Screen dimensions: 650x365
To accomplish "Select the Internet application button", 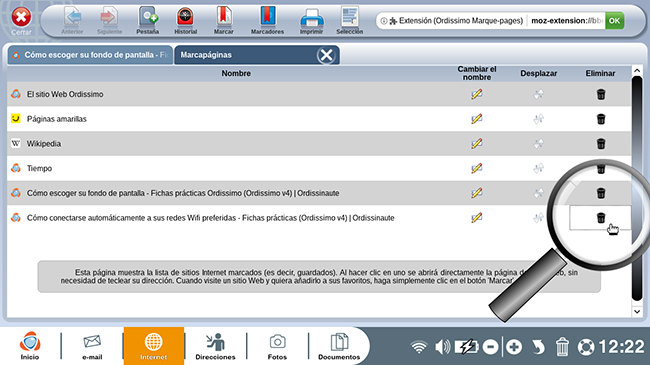I will point(153,346).
